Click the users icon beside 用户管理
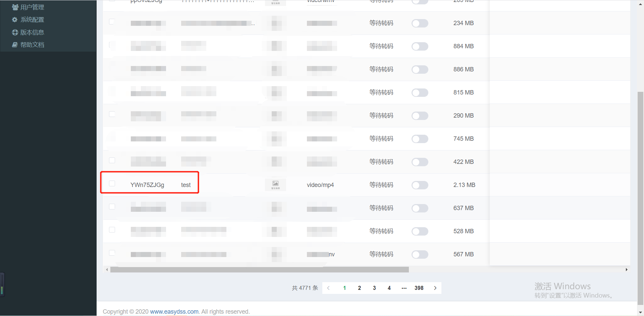Screen dimensions: 644x316 (x=15, y=7)
